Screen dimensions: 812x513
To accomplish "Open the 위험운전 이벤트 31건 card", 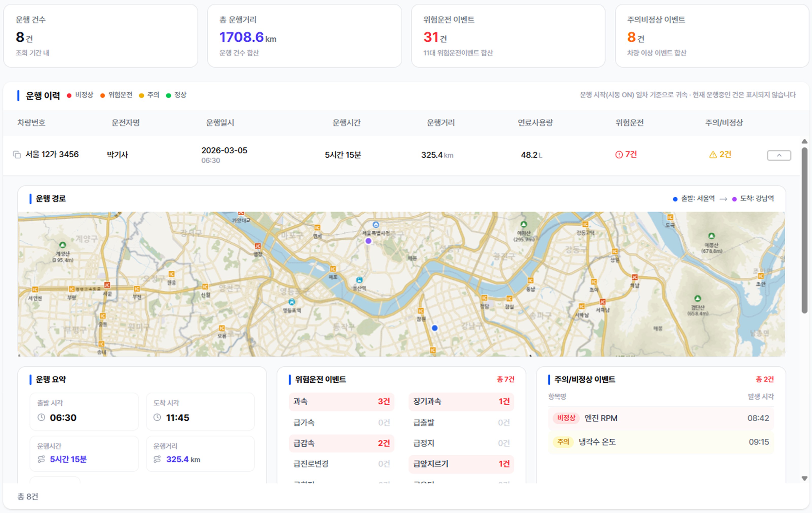I will pos(508,36).
